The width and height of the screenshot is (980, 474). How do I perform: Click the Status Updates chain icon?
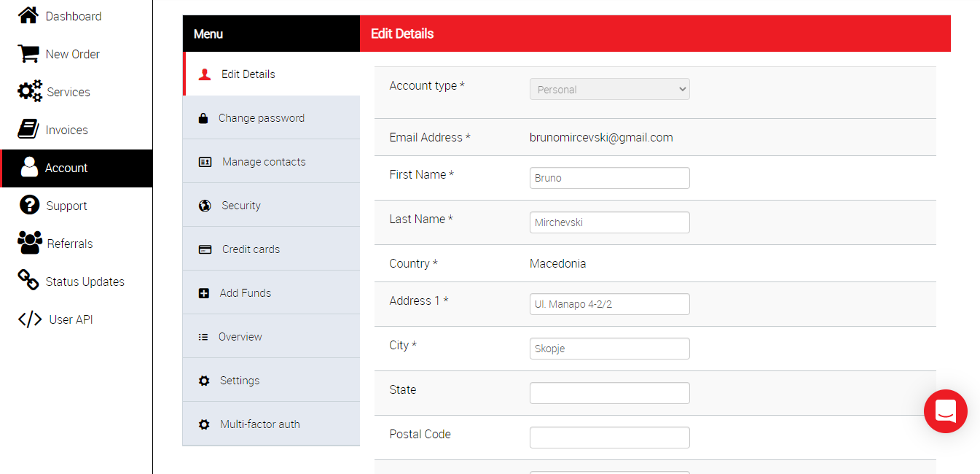click(28, 281)
